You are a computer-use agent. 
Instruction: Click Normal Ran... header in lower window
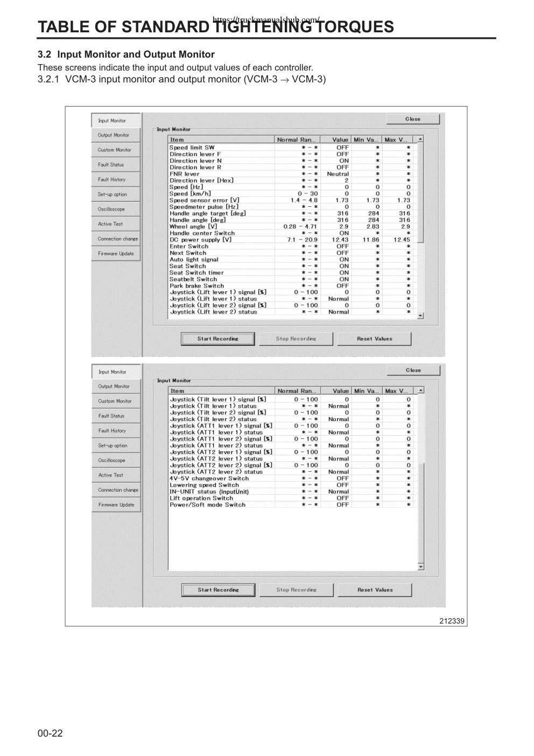pyautogui.click(x=298, y=391)
